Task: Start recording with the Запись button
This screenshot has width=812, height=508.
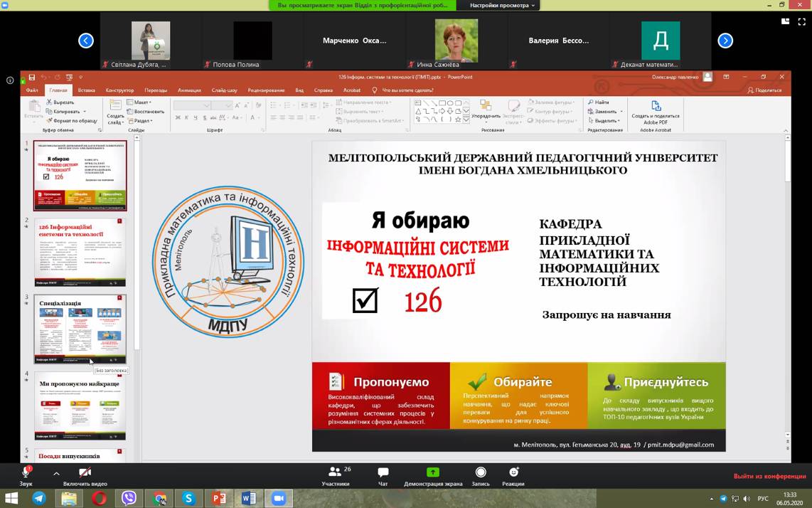Action: pos(481,475)
